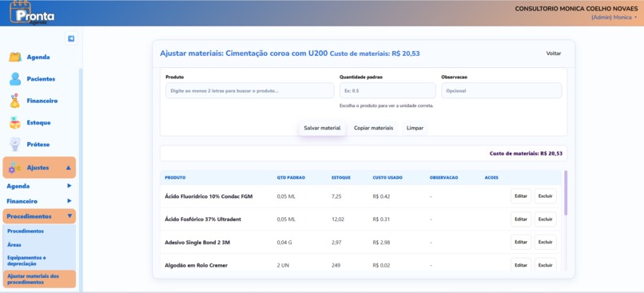Click the Financeiro money bag icon

click(15, 101)
